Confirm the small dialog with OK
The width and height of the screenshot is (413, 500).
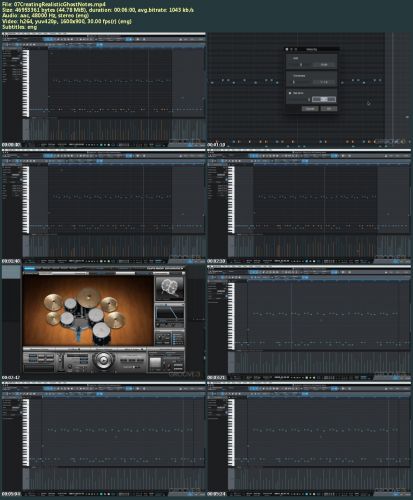click(x=329, y=109)
